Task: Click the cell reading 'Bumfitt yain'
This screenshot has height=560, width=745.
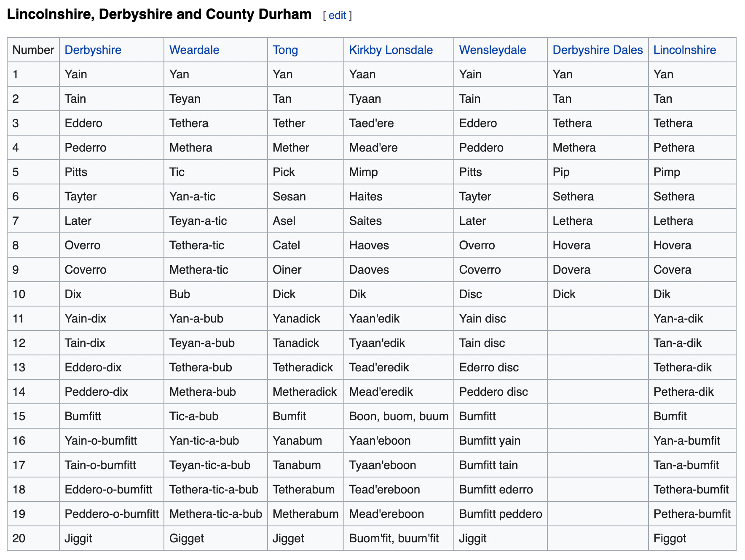Action: [x=501, y=441]
